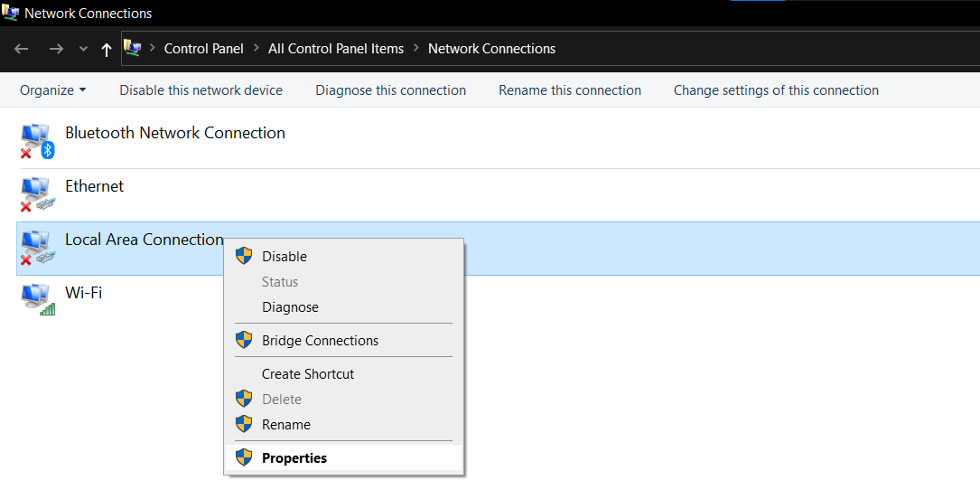Expand chevron after All Control Panel Items
This screenshot has height=499, width=980.
(x=416, y=48)
